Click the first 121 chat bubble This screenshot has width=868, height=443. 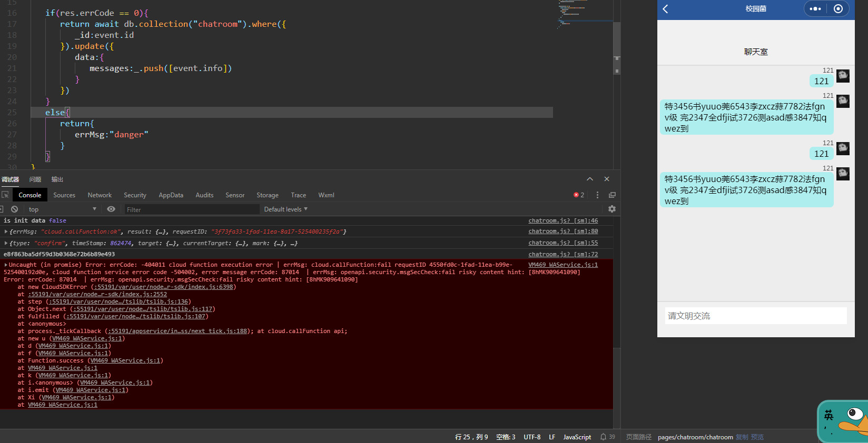coord(821,81)
